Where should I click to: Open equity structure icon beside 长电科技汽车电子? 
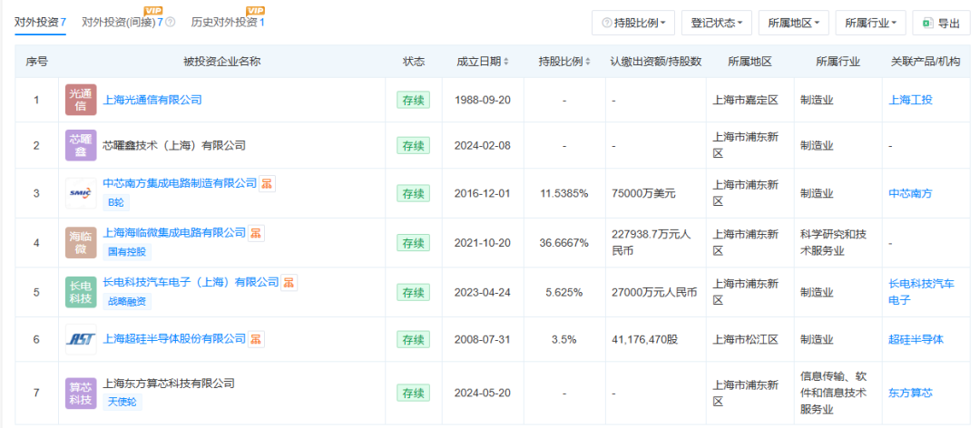(x=289, y=282)
